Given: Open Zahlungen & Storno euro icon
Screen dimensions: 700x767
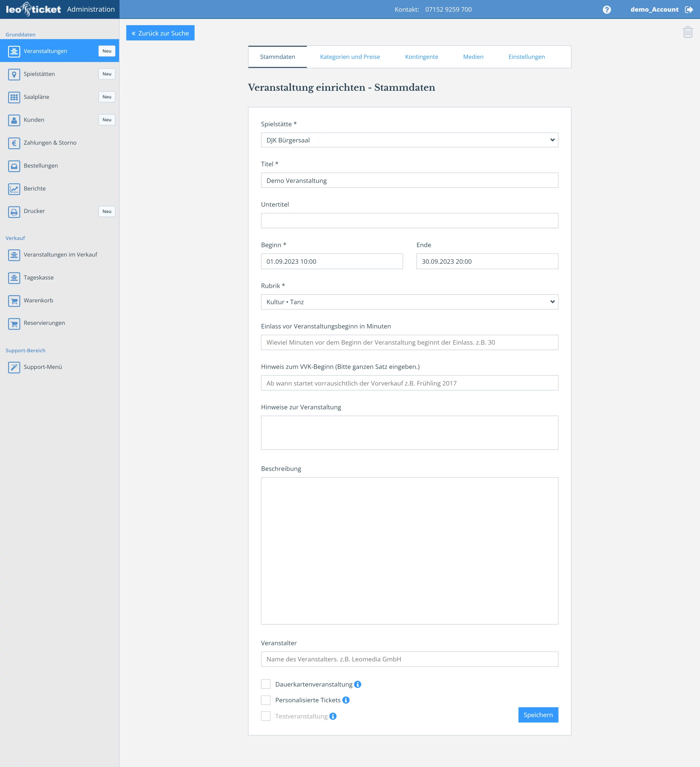Looking at the screenshot, I should [14, 143].
